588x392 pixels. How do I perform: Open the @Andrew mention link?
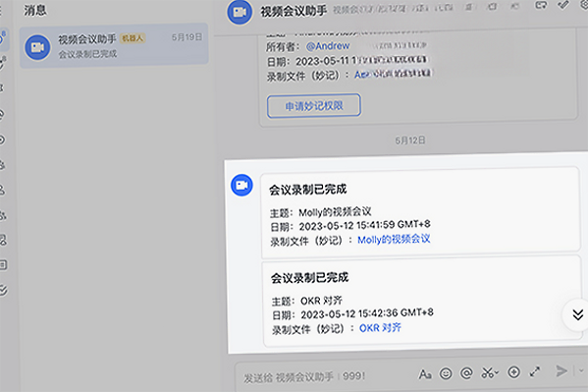[328, 46]
